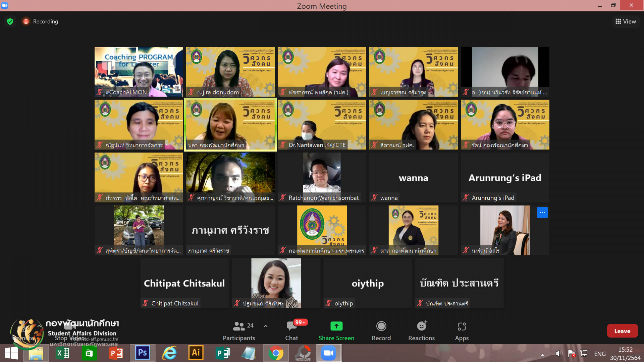Select rujira donudom's video tile
644x362 pixels.
230,72
